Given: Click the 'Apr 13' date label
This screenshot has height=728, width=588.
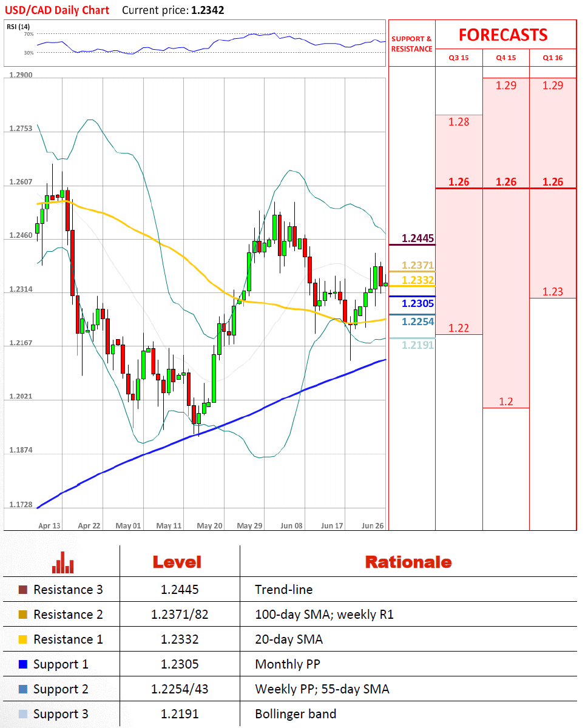Looking at the screenshot, I should click(x=49, y=525).
